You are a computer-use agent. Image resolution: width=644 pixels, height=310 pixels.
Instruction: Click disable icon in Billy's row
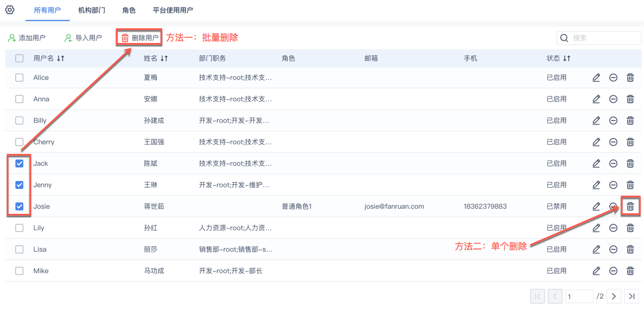[x=613, y=120]
